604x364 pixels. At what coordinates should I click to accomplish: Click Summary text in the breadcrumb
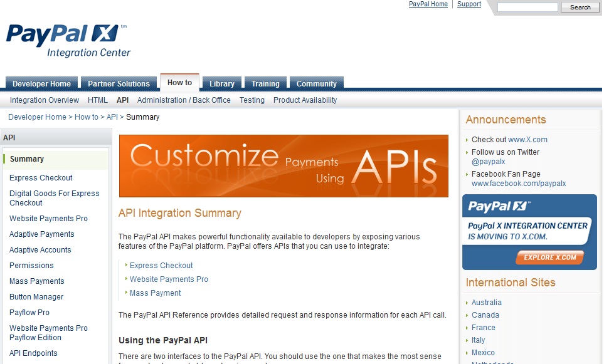coord(142,117)
